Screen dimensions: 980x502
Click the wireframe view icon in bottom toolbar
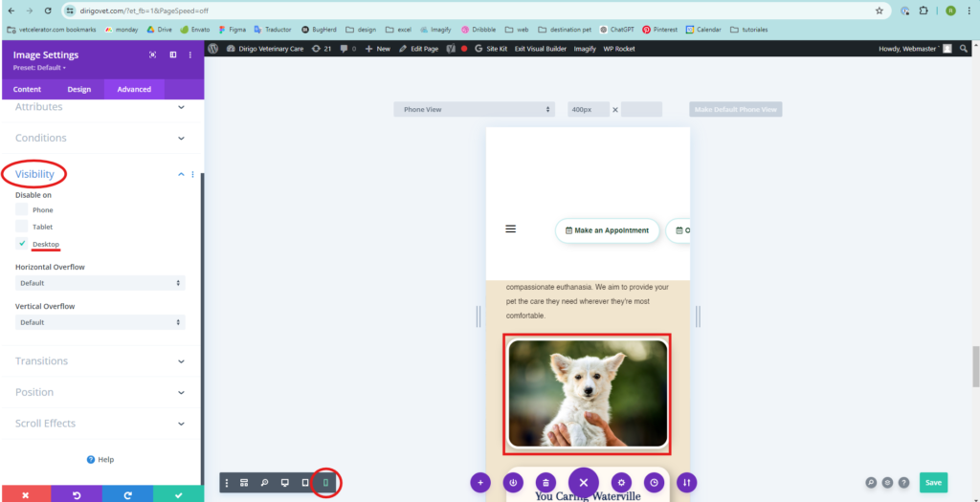tap(244, 483)
